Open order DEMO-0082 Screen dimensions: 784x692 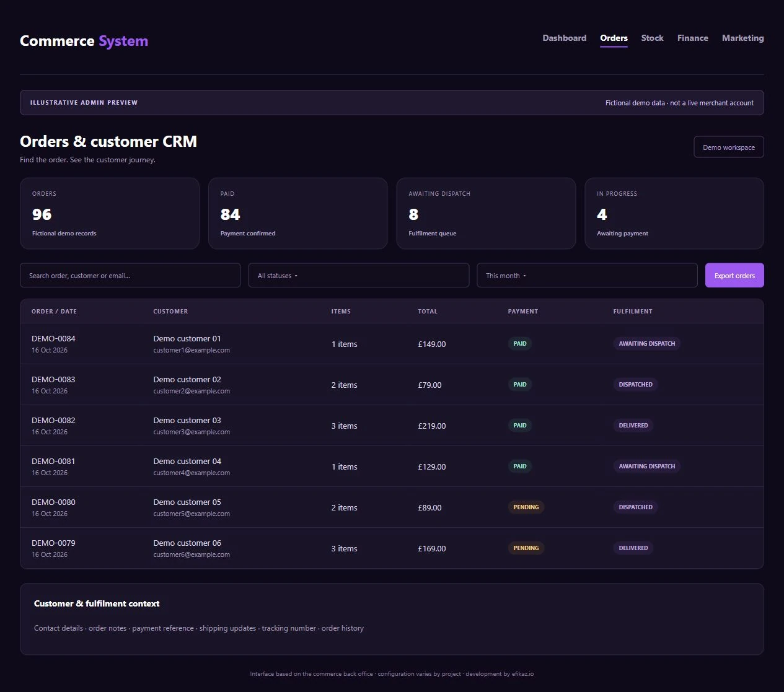(x=53, y=421)
